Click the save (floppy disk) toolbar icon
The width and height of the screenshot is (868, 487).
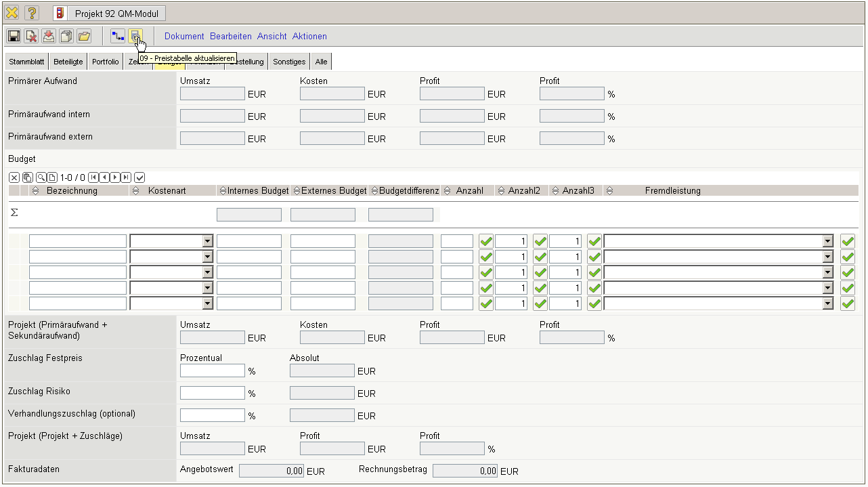tap(14, 36)
